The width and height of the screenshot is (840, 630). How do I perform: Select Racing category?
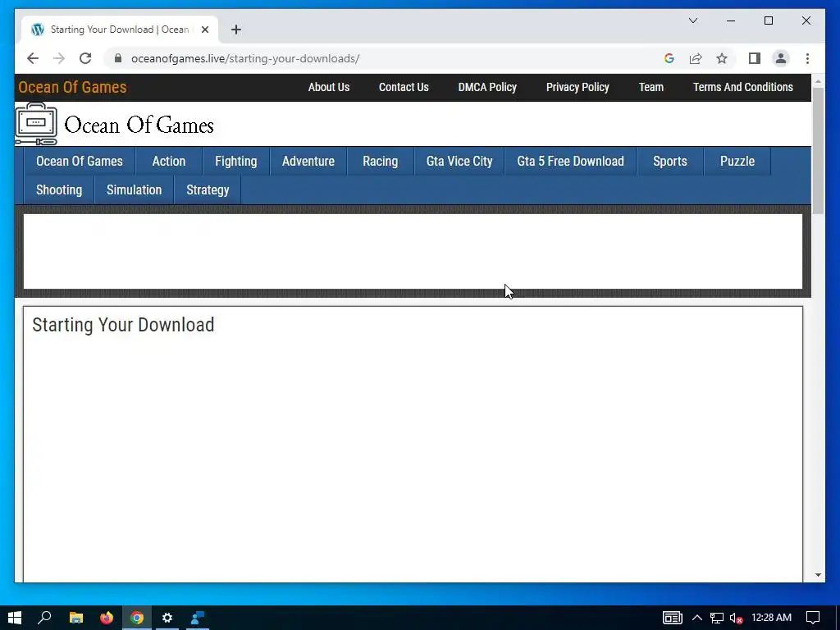tap(381, 162)
